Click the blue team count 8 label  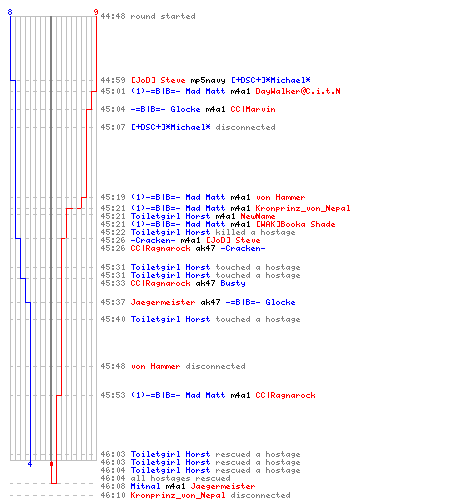[x=10, y=12]
